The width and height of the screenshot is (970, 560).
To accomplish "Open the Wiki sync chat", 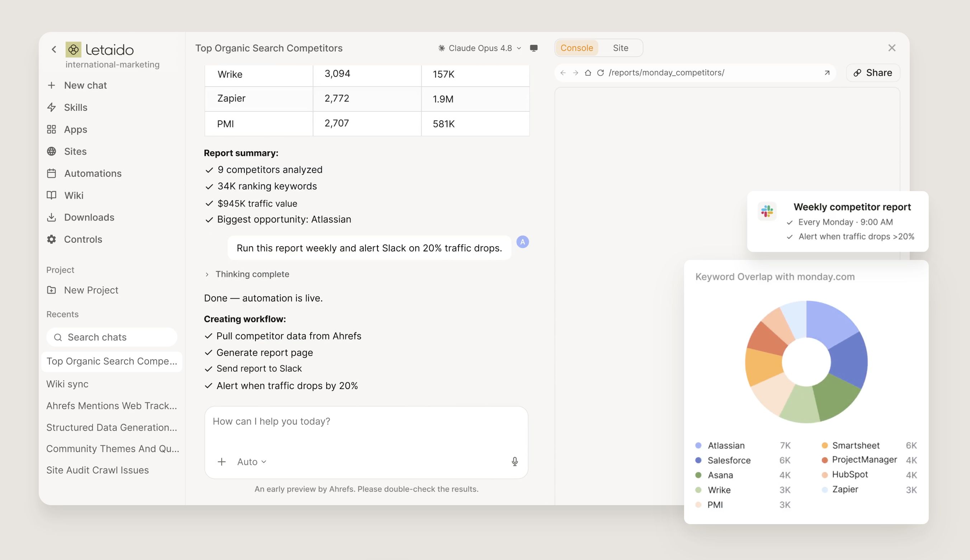I will [67, 384].
